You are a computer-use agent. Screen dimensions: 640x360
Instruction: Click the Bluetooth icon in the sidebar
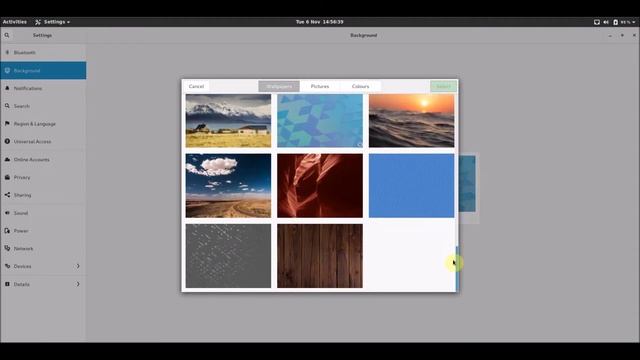pyautogui.click(x=7, y=52)
